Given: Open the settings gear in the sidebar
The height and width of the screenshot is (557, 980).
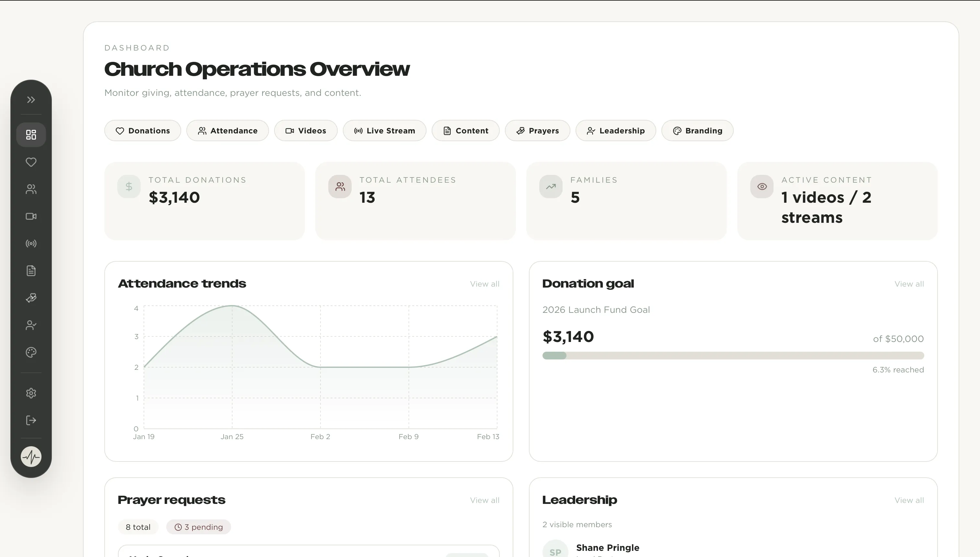Looking at the screenshot, I should pos(31,393).
